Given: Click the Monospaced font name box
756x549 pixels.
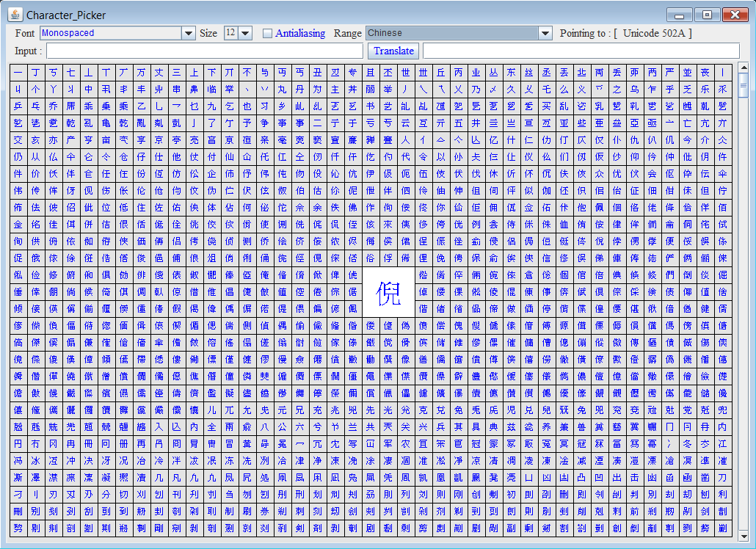Looking at the screenshot, I should pyautogui.click(x=109, y=33).
